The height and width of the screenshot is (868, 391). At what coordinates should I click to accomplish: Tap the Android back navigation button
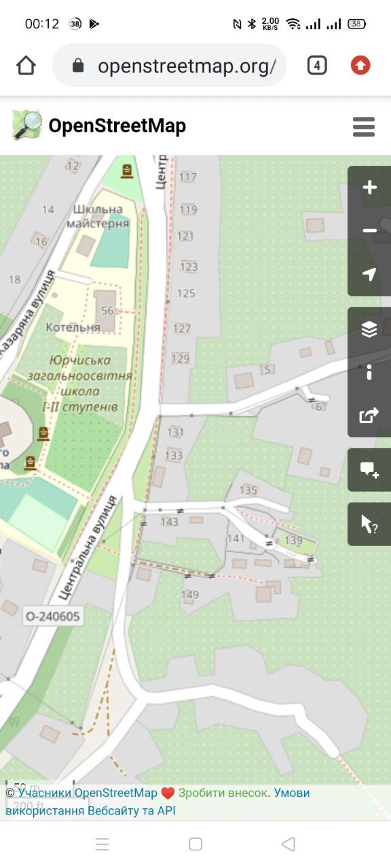[288, 844]
